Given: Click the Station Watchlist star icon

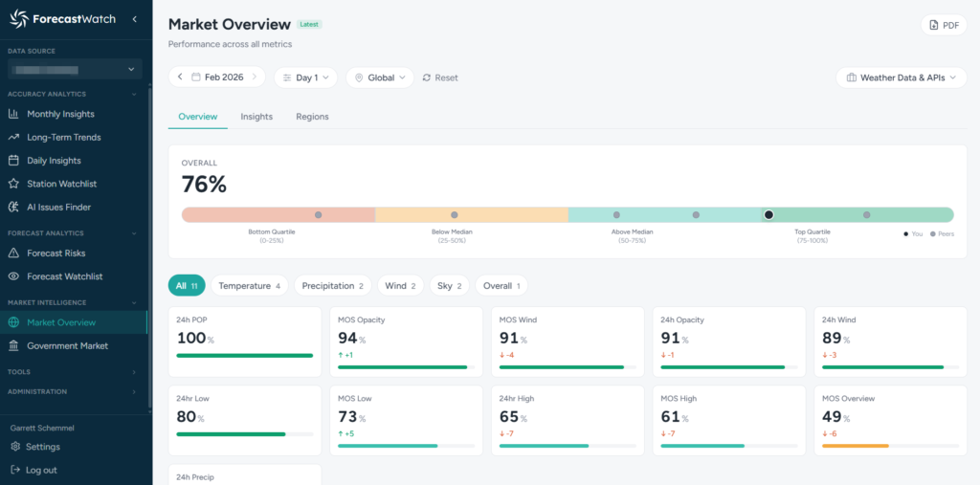Looking at the screenshot, I should point(14,184).
